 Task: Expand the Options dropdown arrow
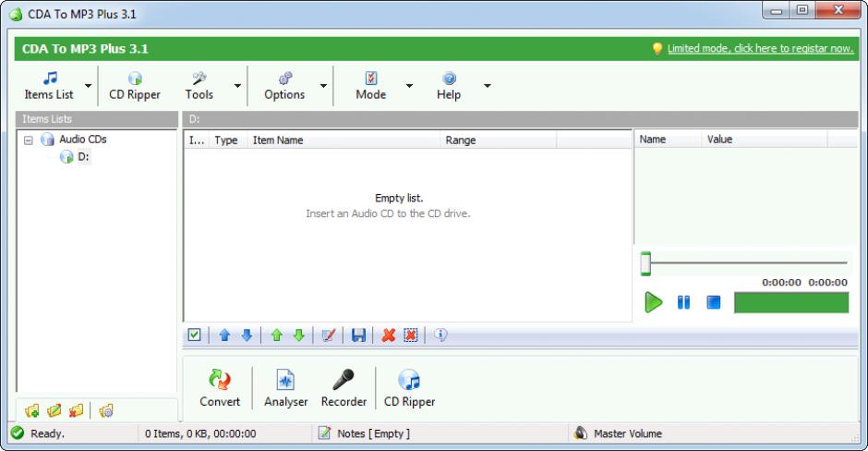click(x=323, y=86)
